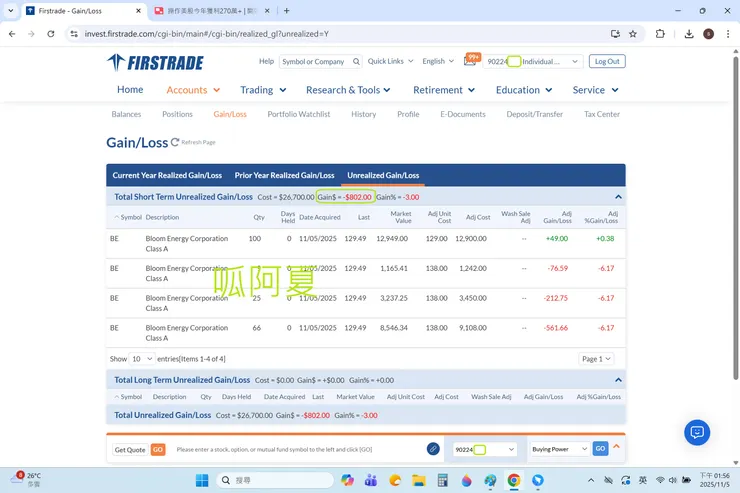The height and width of the screenshot is (493, 740).
Task: Open the History page
Action: point(363,114)
